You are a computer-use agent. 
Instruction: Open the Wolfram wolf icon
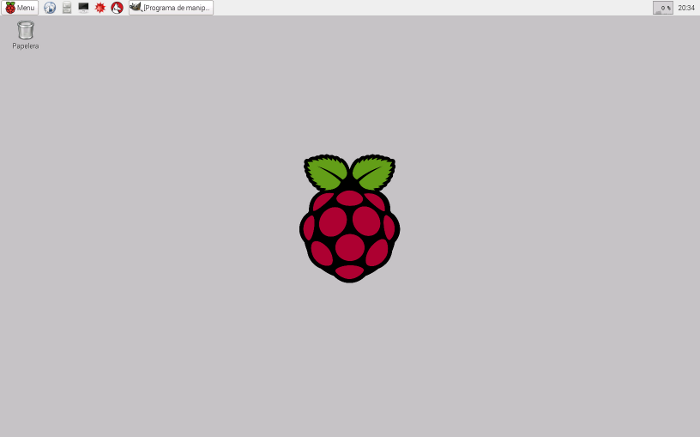coord(117,8)
